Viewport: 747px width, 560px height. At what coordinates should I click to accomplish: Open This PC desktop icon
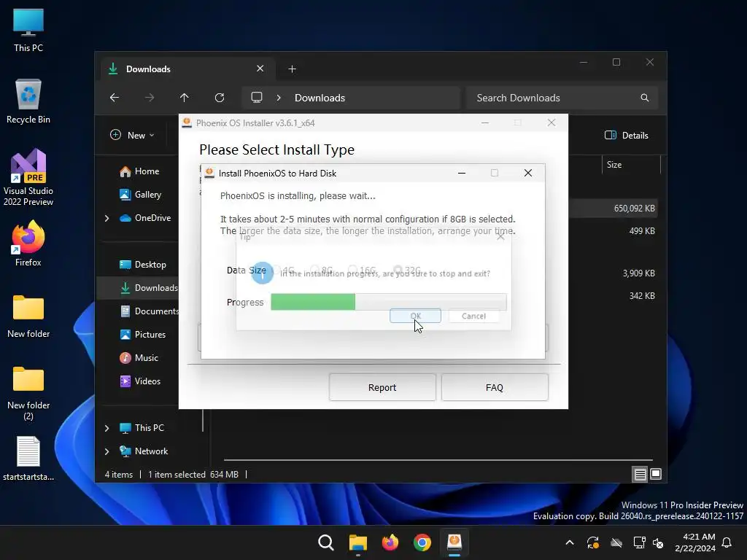pyautogui.click(x=28, y=31)
